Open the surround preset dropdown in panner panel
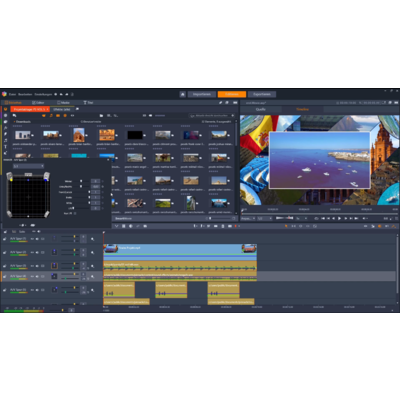Screen dimensions: 400x400 (28, 166)
